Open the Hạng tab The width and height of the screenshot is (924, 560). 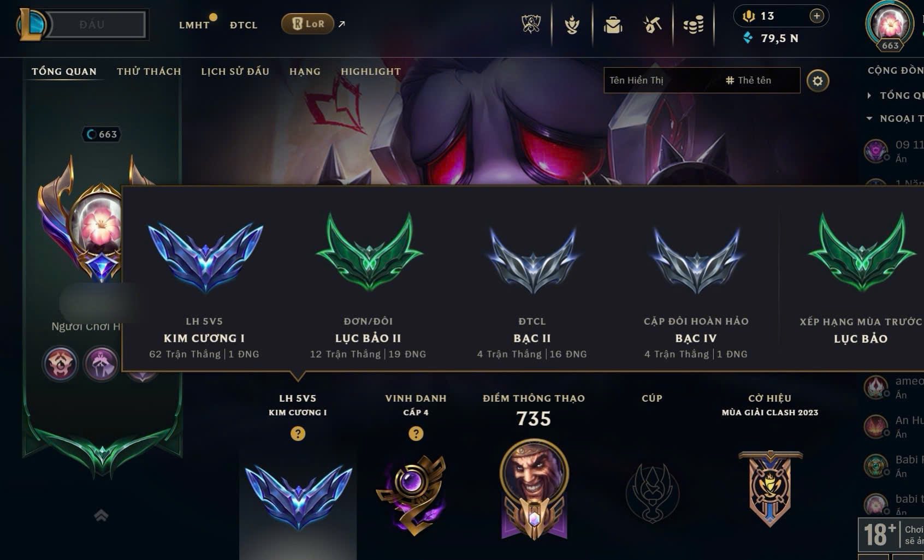point(305,72)
